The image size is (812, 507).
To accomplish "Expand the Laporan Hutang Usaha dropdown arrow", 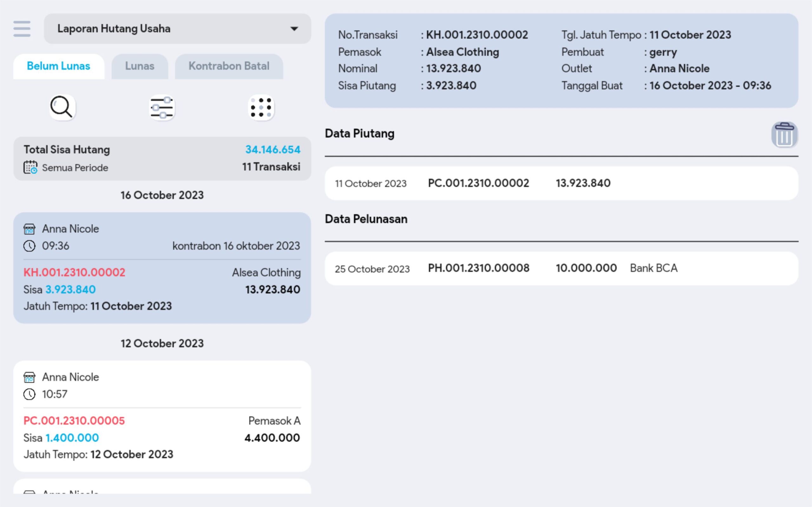I will click(x=294, y=29).
